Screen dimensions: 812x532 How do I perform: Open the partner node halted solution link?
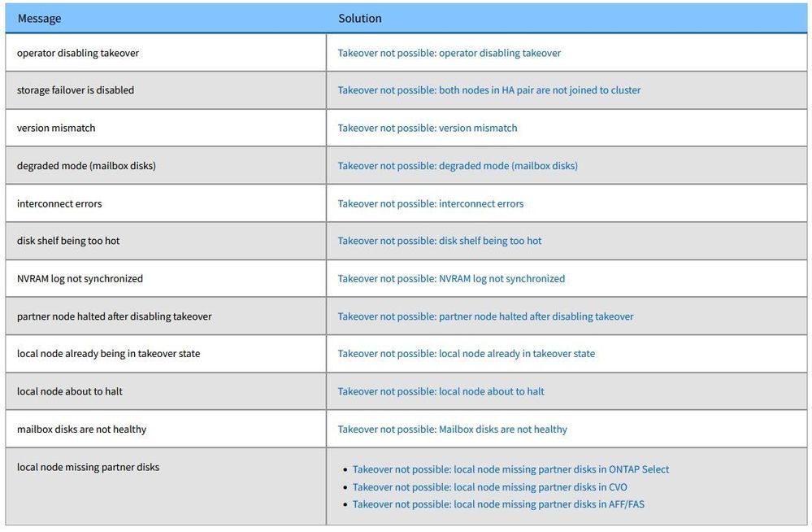(x=485, y=316)
